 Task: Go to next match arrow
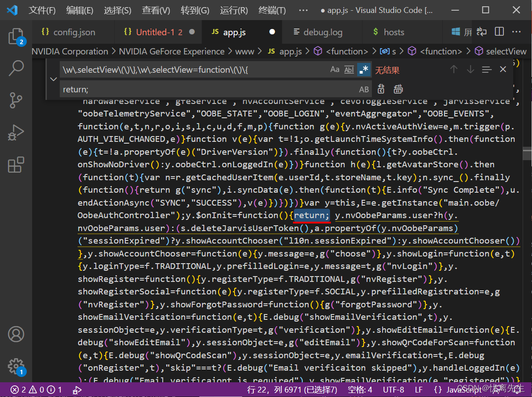point(470,70)
